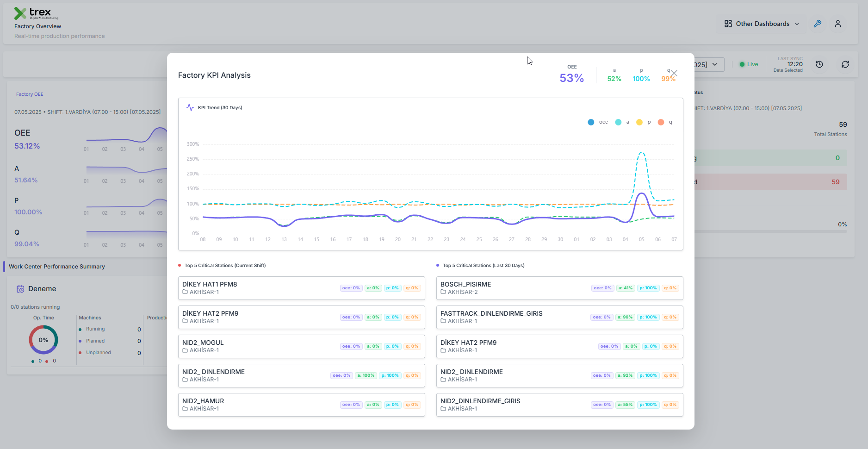
Task: Select the FASTTRACK_DINLENDIRME_GIRIS station name
Action: (x=491, y=313)
